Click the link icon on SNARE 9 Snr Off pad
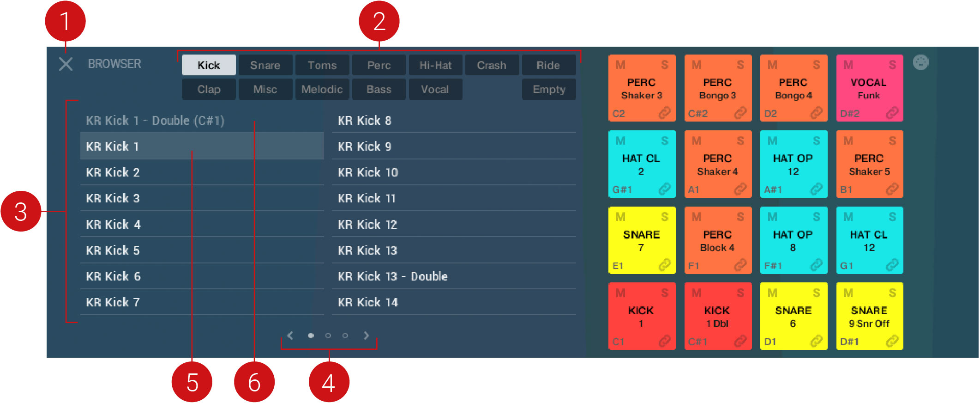 [892, 341]
